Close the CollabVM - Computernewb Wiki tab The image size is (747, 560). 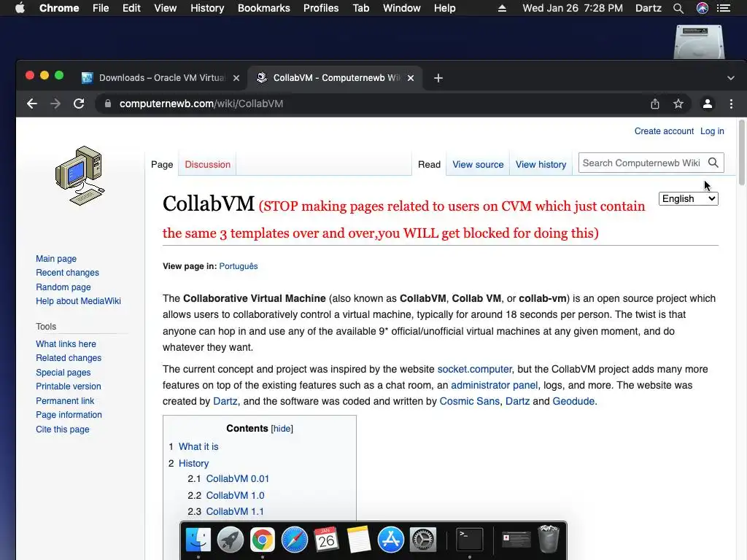[411, 78]
